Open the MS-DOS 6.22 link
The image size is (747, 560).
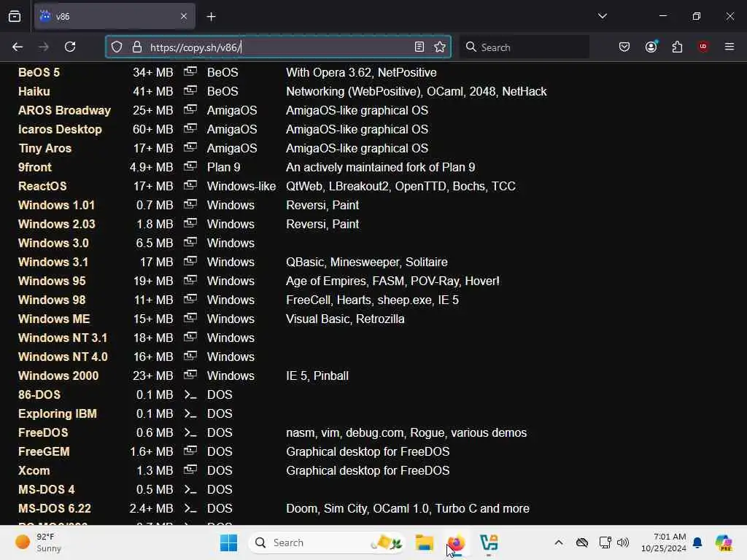pos(54,508)
